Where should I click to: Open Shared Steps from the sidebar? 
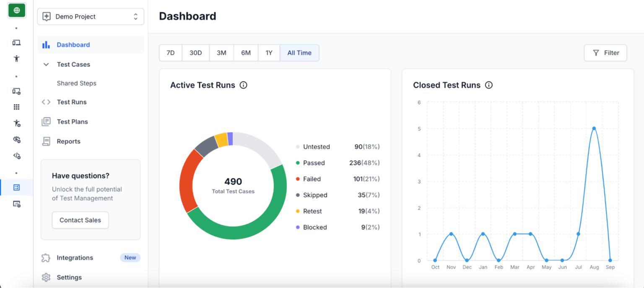[x=76, y=83]
